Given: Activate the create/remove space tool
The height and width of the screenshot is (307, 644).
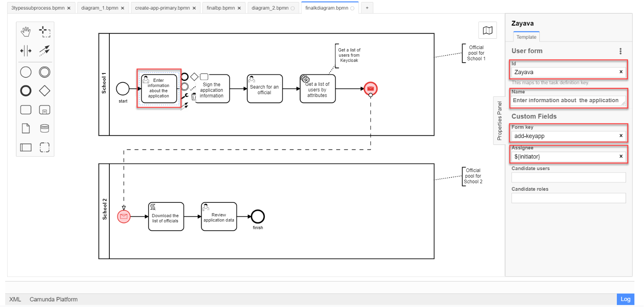Looking at the screenshot, I should click(x=26, y=51).
